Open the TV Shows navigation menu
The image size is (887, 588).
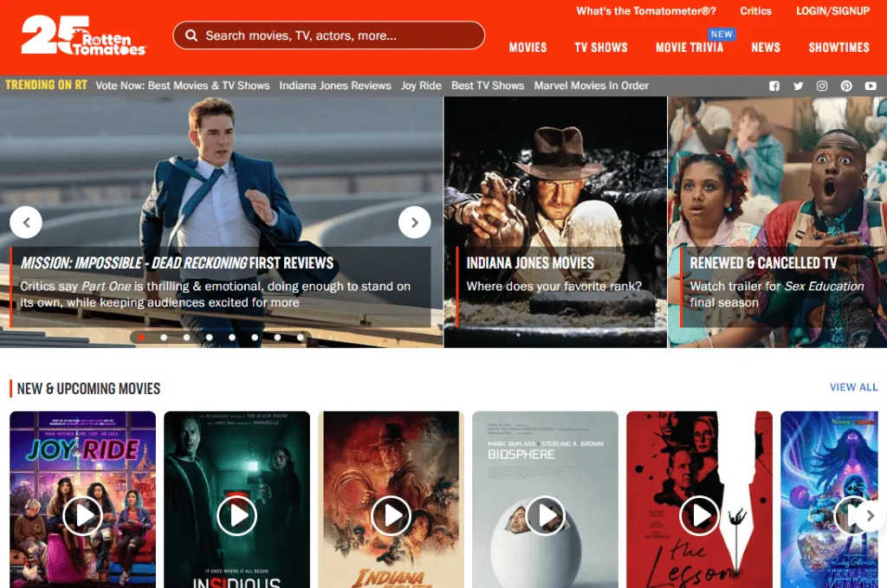(601, 48)
